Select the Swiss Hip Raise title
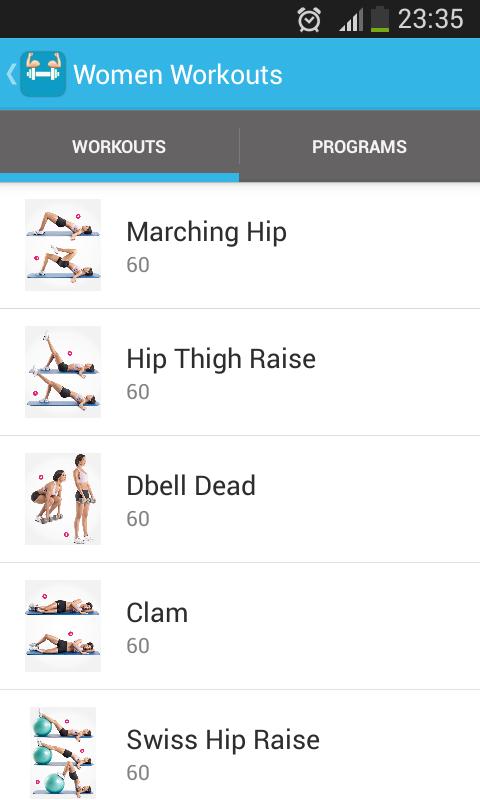 tap(223, 740)
